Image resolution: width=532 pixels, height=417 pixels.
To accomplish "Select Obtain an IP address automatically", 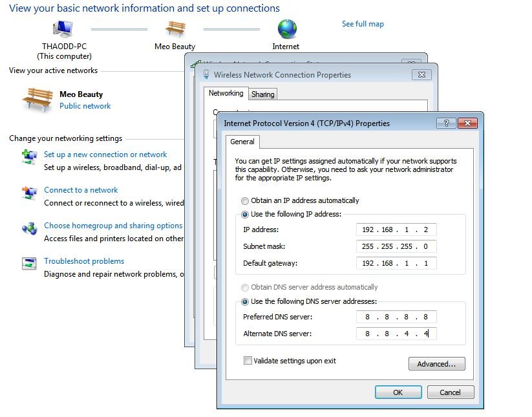I will 244,201.
